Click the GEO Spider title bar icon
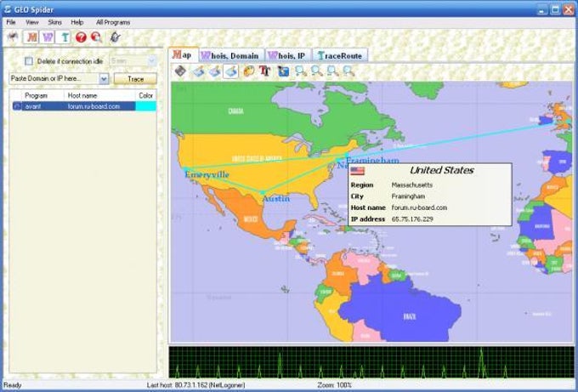578x392 pixels. 7,9
